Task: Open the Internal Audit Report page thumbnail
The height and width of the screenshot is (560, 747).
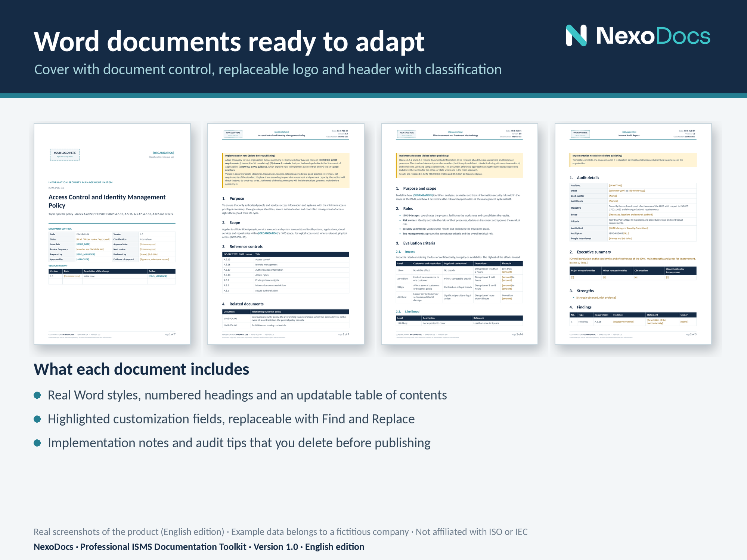Action: tap(633, 234)
